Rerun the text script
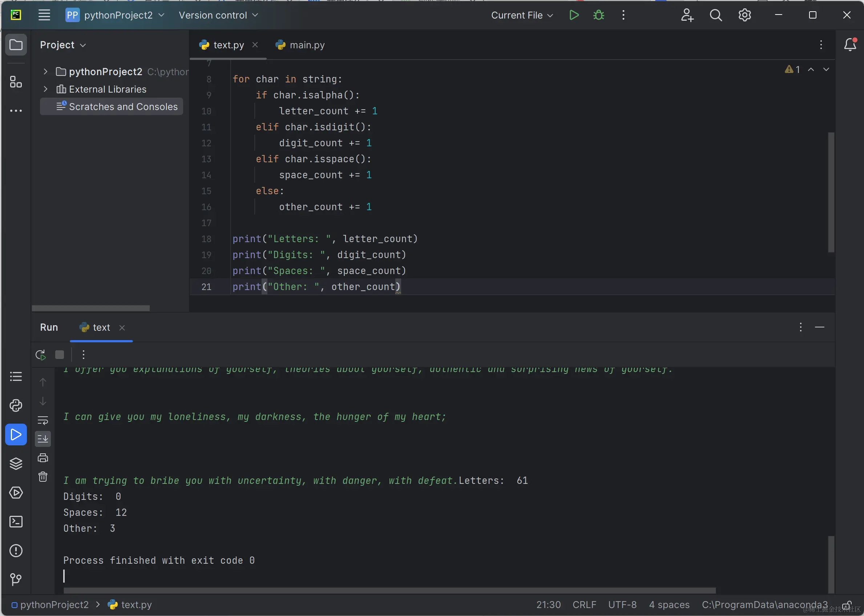 41,355
